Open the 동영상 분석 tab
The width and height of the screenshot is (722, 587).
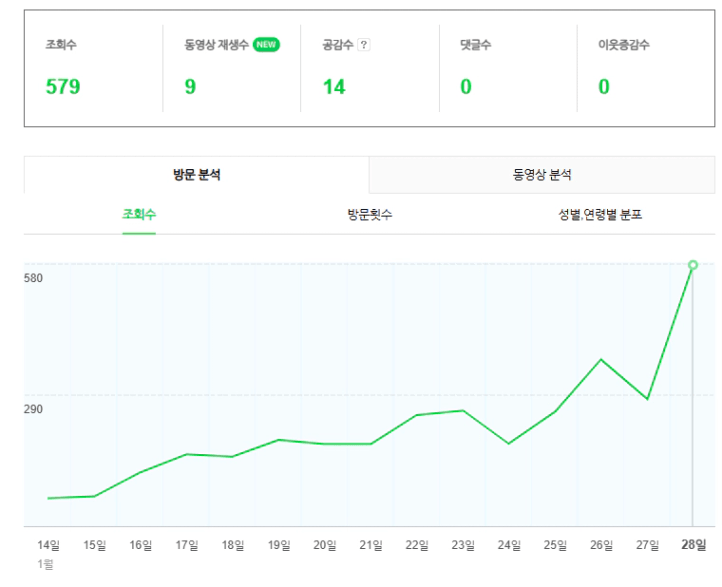point(542,175)
